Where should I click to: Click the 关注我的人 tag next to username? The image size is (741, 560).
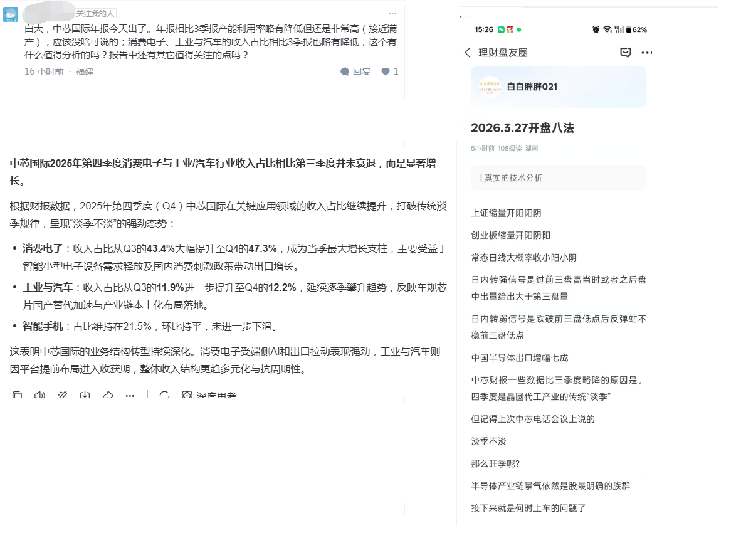[x=95, y=14]
